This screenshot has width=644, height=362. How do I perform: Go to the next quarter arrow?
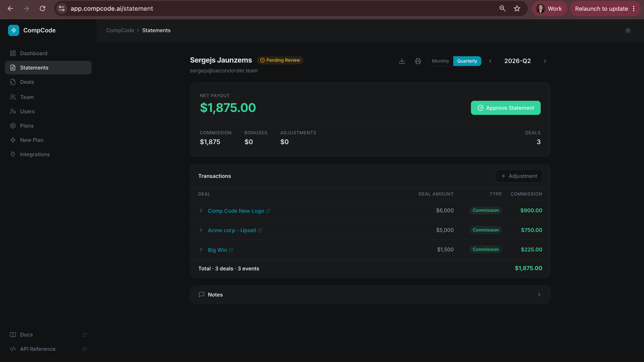coord(545,61)
